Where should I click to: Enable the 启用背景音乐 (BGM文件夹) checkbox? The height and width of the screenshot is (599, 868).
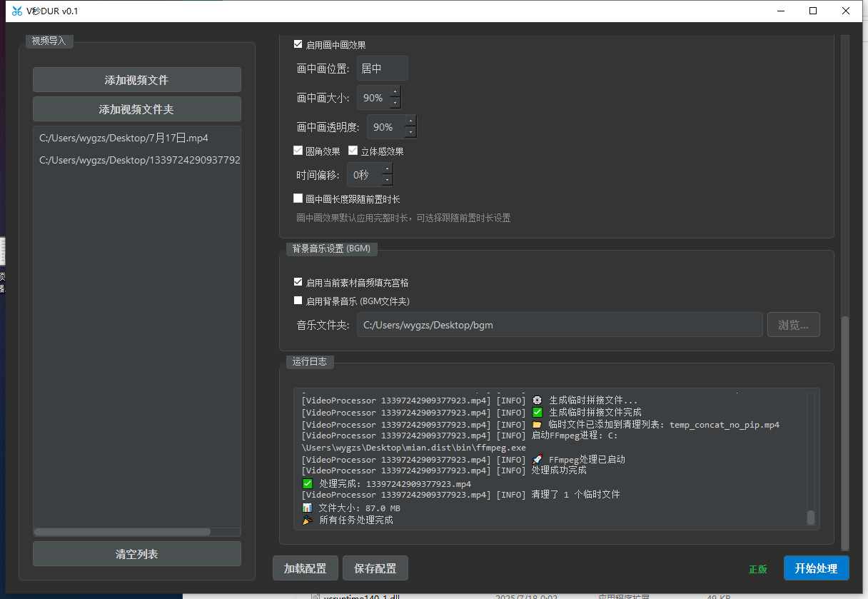(x=298, y=301)
